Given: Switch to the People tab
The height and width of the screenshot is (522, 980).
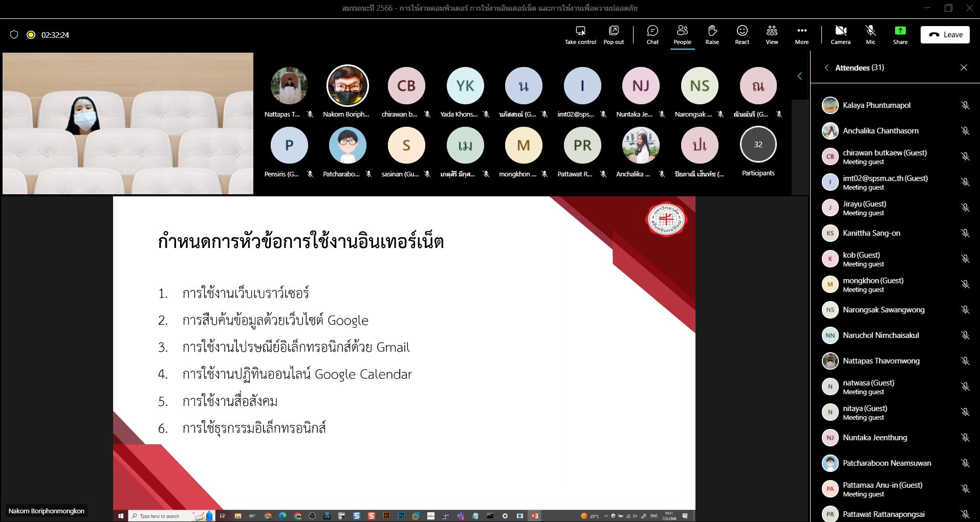Looking at the screenshot, I should 683,34.
